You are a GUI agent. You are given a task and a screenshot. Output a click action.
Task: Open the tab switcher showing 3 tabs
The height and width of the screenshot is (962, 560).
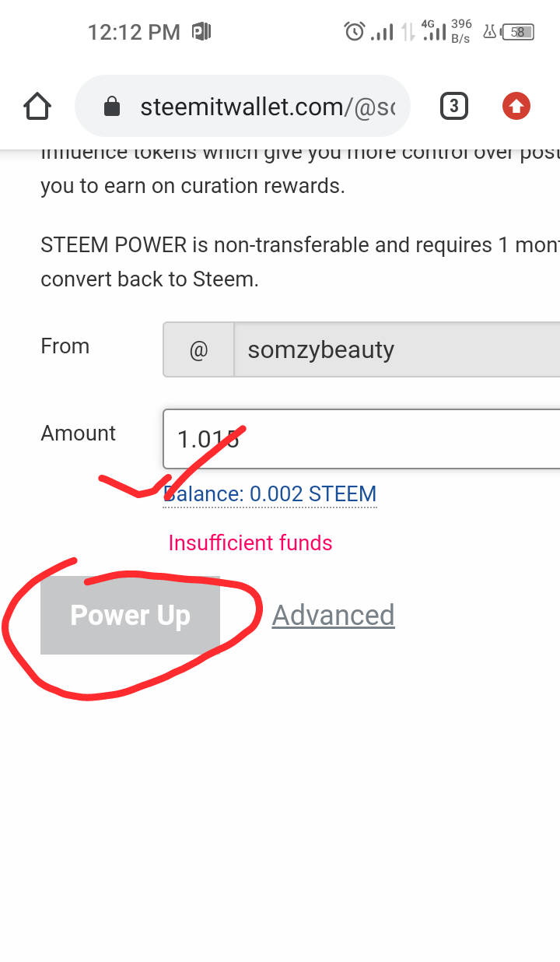click(x=453, y=106)
